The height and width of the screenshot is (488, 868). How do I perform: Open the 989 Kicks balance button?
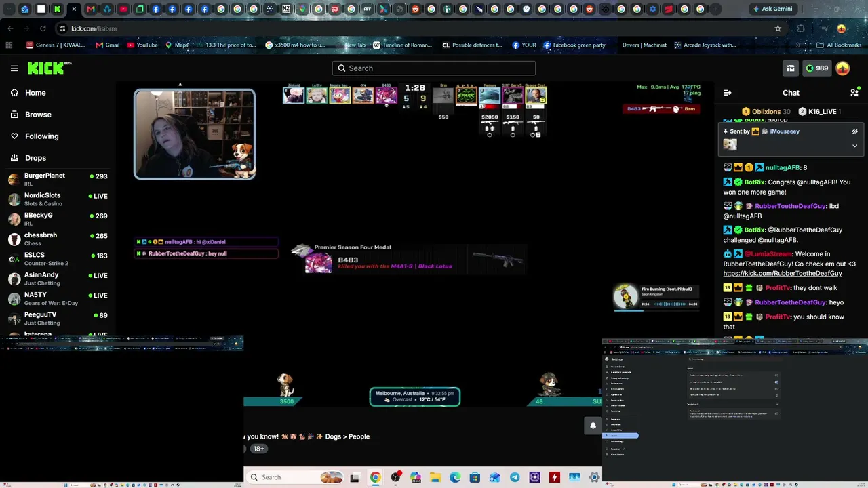click(816, 68)
